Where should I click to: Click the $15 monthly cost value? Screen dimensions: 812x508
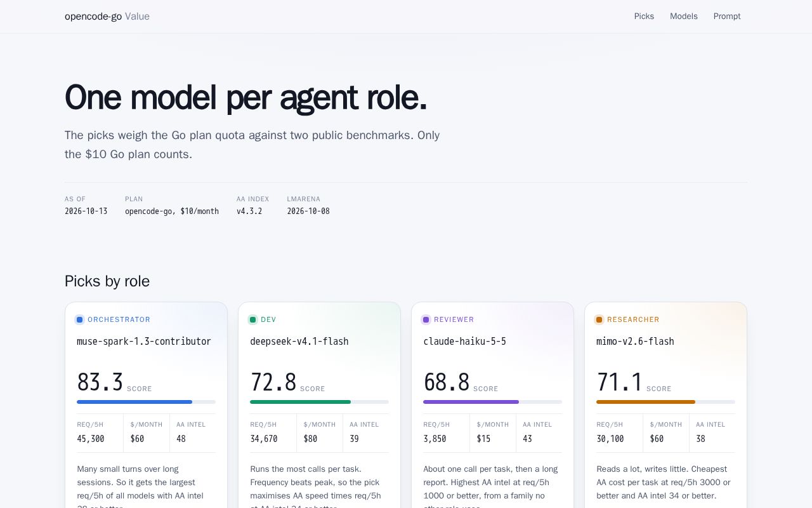484,439
